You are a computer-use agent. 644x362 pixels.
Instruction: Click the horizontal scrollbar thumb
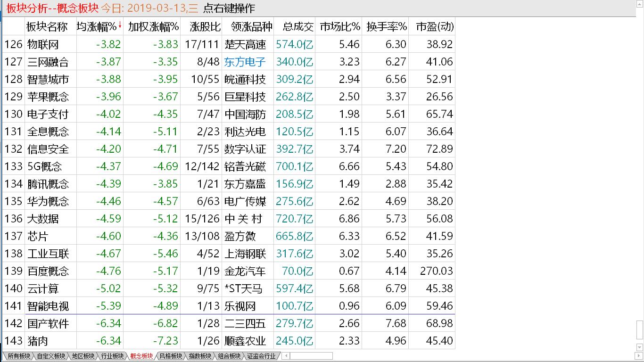(x=310, y=356)
